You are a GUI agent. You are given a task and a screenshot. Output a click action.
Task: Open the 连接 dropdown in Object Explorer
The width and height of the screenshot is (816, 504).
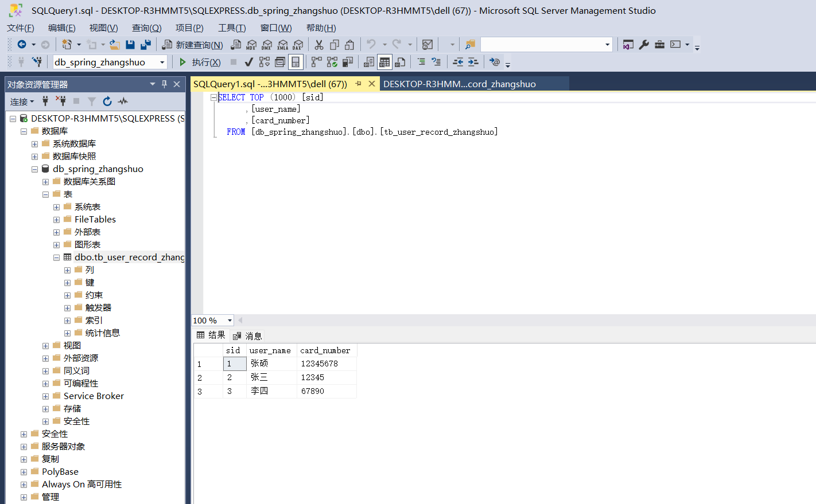click(x=22, y=101)
